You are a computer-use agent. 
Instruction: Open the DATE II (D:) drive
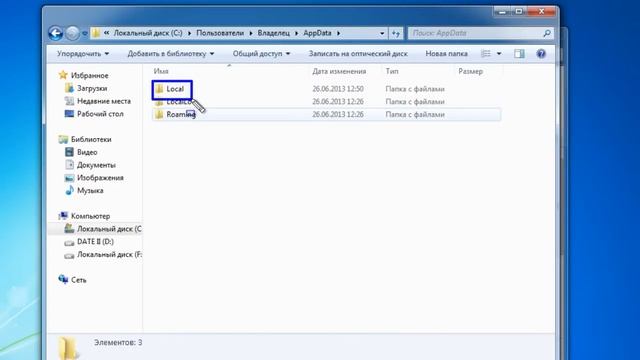(x=95, y=241)
